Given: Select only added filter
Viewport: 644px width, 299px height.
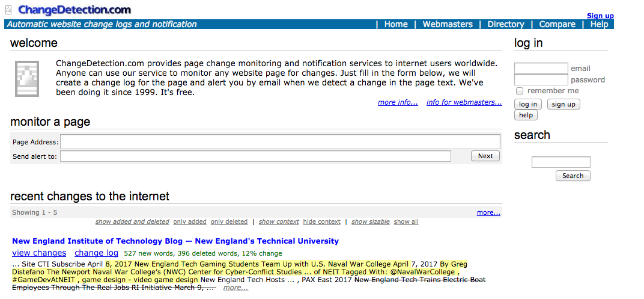Looking at the screenshot, I should (x=190, y=221).
